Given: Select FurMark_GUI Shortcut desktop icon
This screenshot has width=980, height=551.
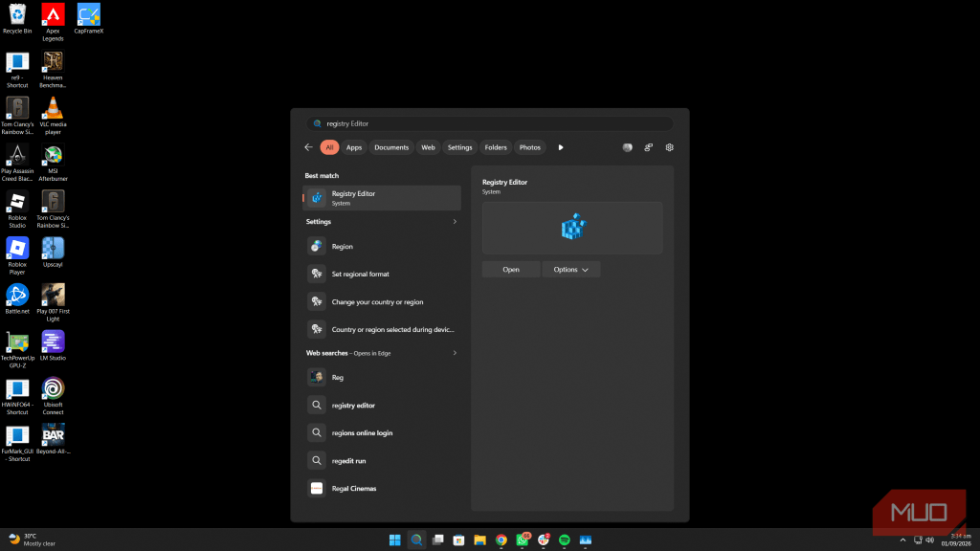Looking at the screenshot, I should pos(17,443).
